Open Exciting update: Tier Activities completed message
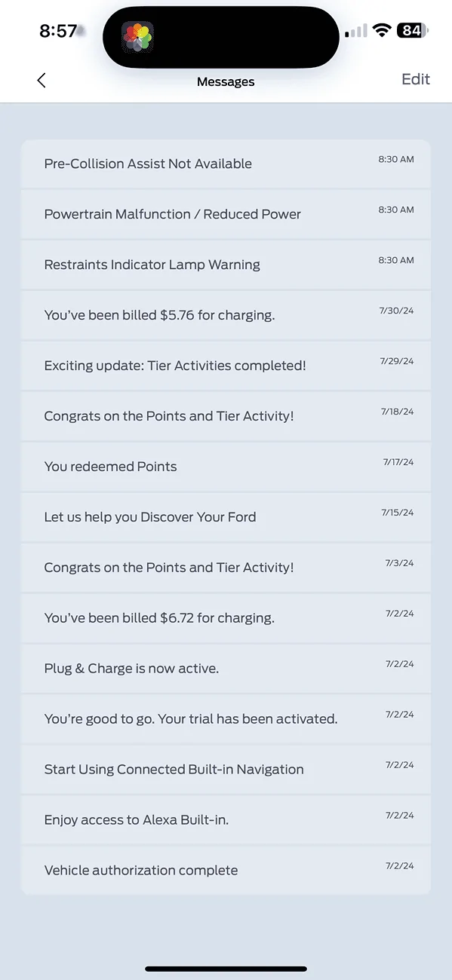The height and width of the screenshot is (980, 452). click(x=226, y=366)
